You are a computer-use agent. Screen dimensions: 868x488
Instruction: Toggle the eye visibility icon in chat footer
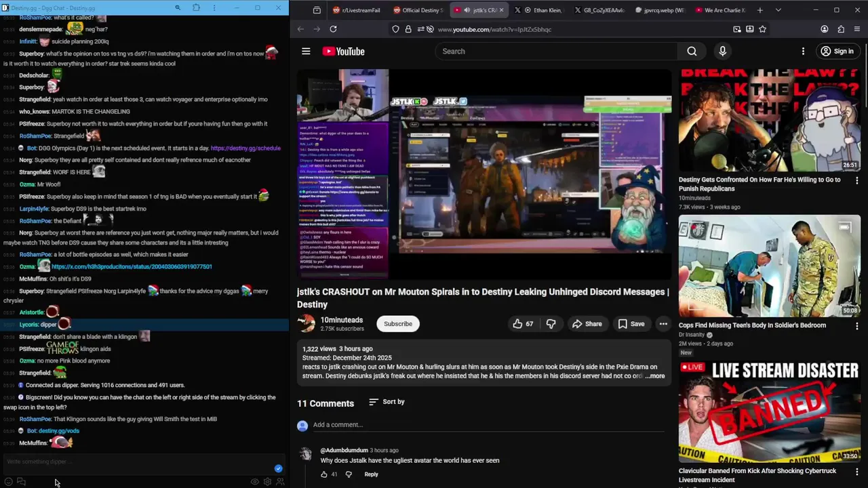(255, 482)
